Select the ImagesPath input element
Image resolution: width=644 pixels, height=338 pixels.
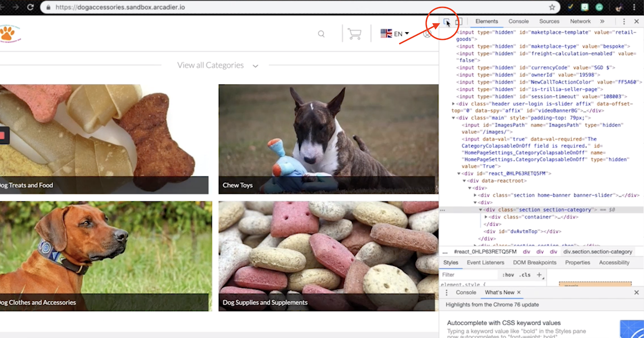pos(542,129)
